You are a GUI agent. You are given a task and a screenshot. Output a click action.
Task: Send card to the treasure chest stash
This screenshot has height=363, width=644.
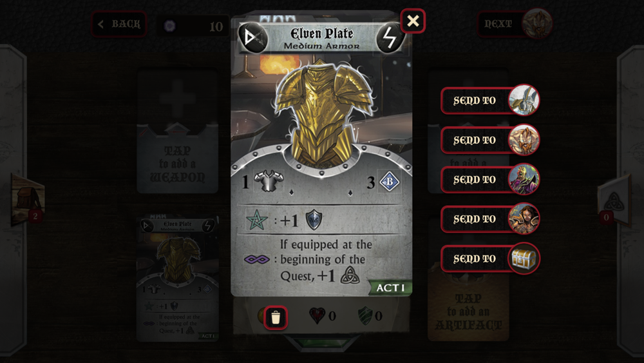coord(490,259)
